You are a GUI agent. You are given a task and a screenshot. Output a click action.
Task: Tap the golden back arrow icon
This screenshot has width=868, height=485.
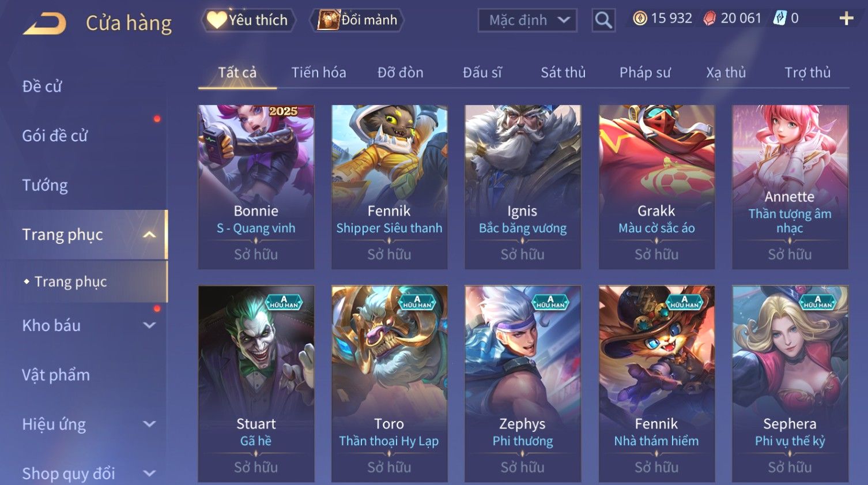44,24
